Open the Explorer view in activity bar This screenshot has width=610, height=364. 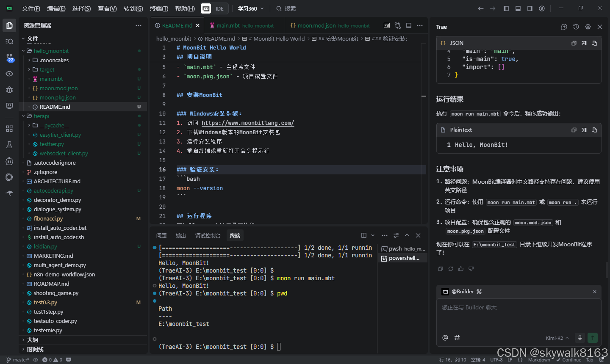pos(9,25)
